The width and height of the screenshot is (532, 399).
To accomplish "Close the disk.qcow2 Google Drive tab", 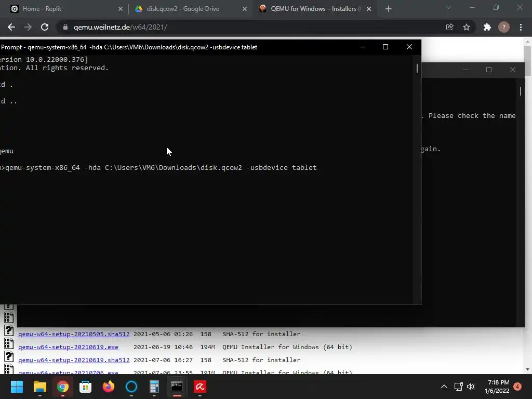I will point(245,9).
